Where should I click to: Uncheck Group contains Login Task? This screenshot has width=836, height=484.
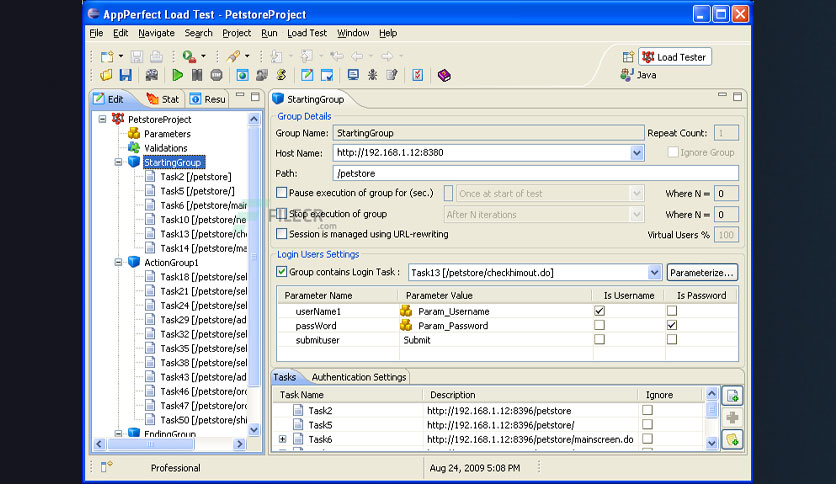coord(282,271)
